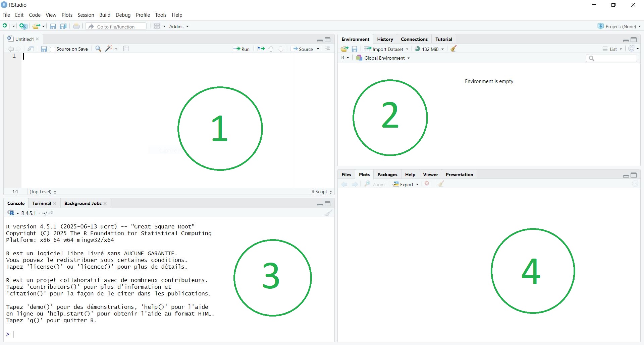Screen dimensions: 644x345
Task: Save script icon in source editor
Action: (44, 49)
